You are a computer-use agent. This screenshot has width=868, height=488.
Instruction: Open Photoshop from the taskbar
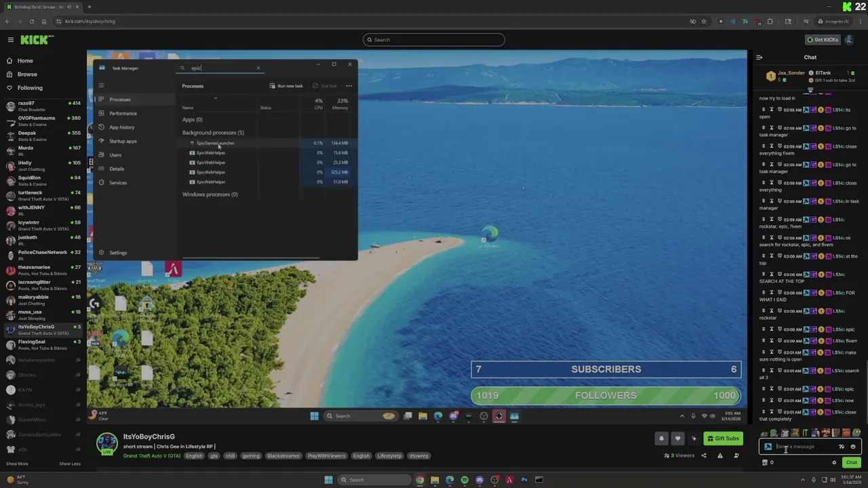click(524, 480)
